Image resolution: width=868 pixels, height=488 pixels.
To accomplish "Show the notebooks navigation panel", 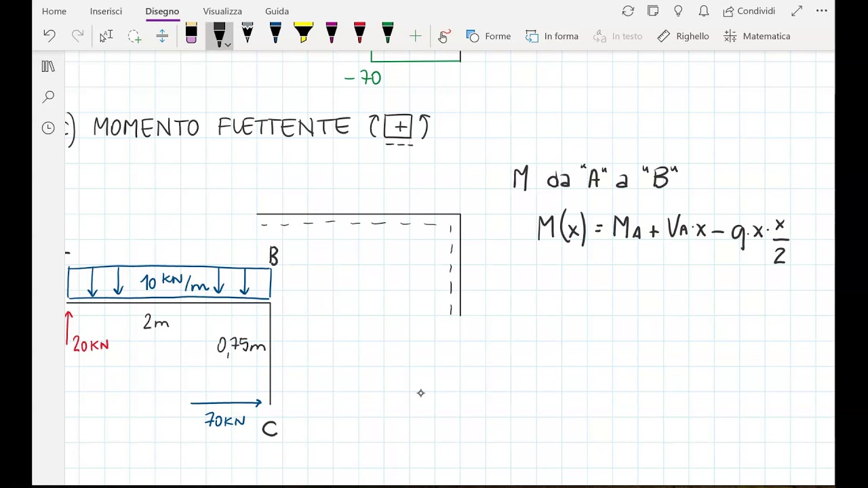I will [48, 66].
